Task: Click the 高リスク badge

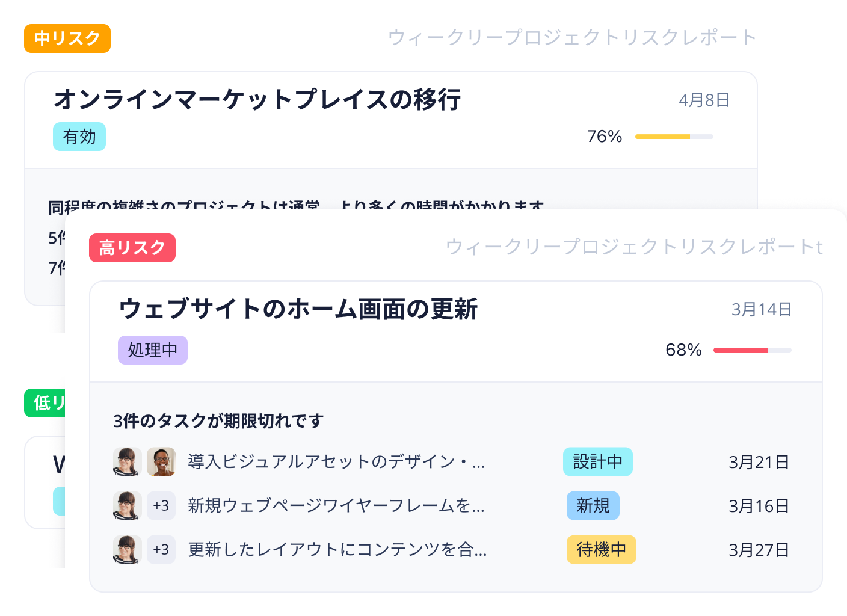Action: coord(132,247)
